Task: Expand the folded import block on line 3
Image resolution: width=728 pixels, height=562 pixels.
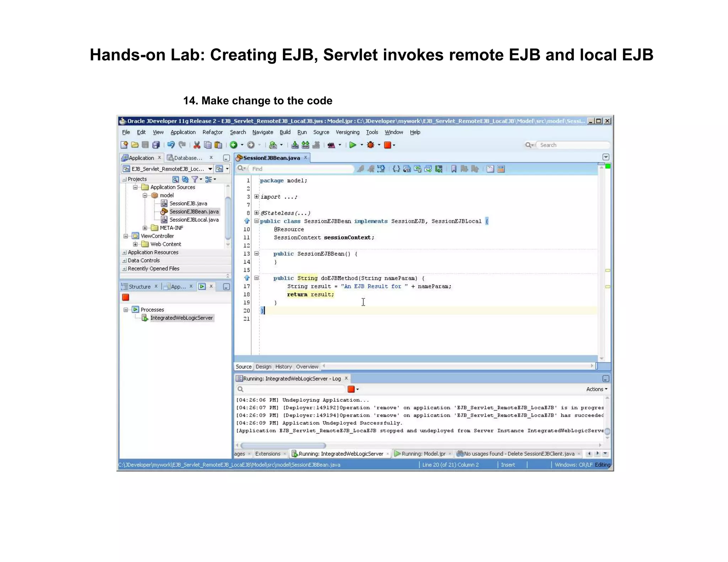Action: click(x=256, y=196)
